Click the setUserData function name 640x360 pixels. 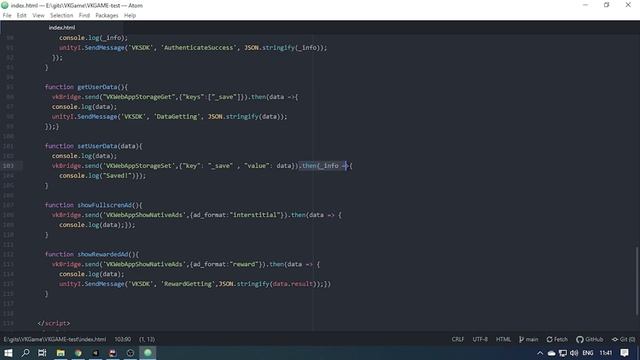(x=97, y=146)
